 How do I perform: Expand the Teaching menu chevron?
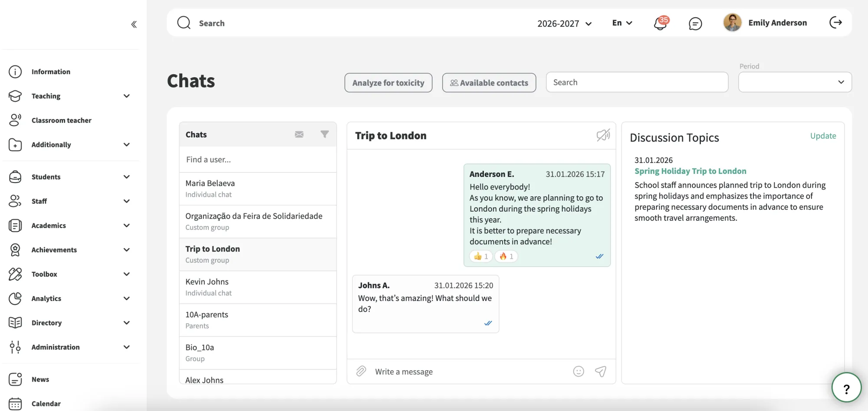(127, 96)
